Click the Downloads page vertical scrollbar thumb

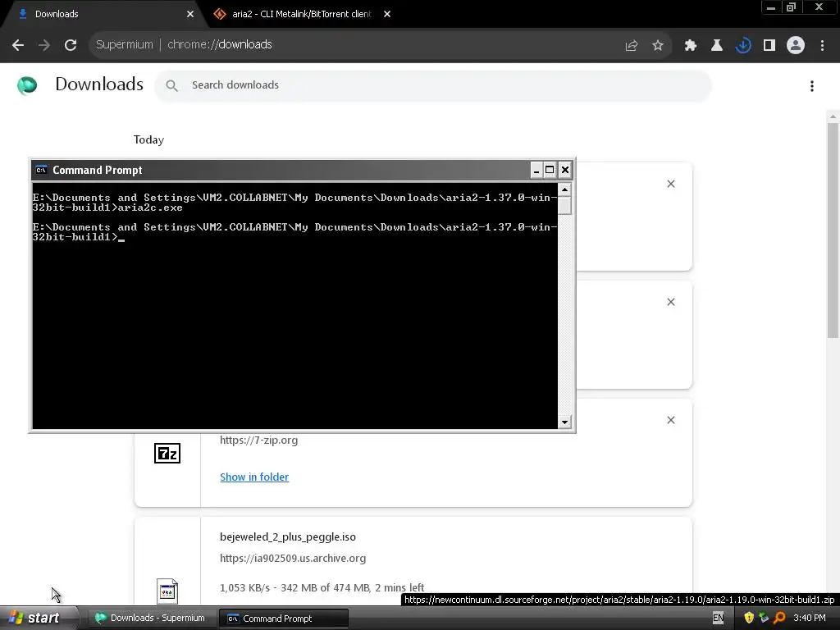pos(833,231)
